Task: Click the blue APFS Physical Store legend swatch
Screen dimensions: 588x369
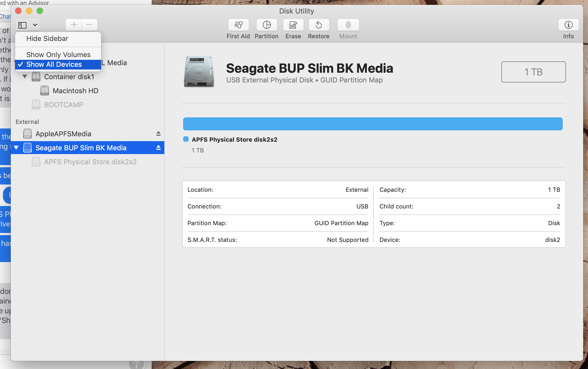Action: 186,139
